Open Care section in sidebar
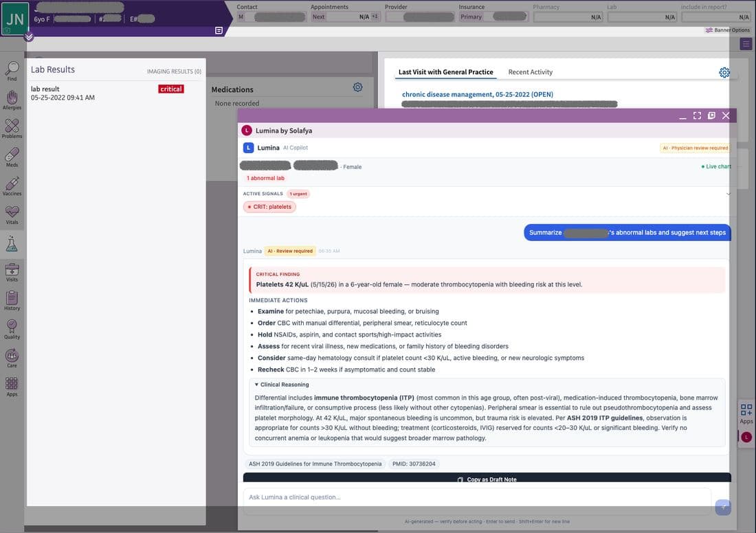Viewport: 756px width, 533px height. tap(12, 358)
